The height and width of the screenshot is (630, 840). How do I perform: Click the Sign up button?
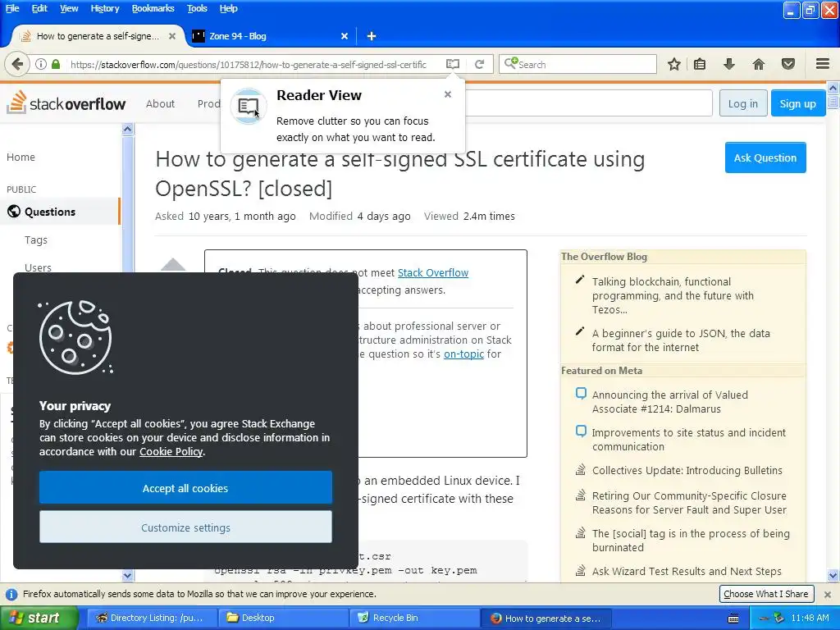pyautogui.click(x=797, y=103)
